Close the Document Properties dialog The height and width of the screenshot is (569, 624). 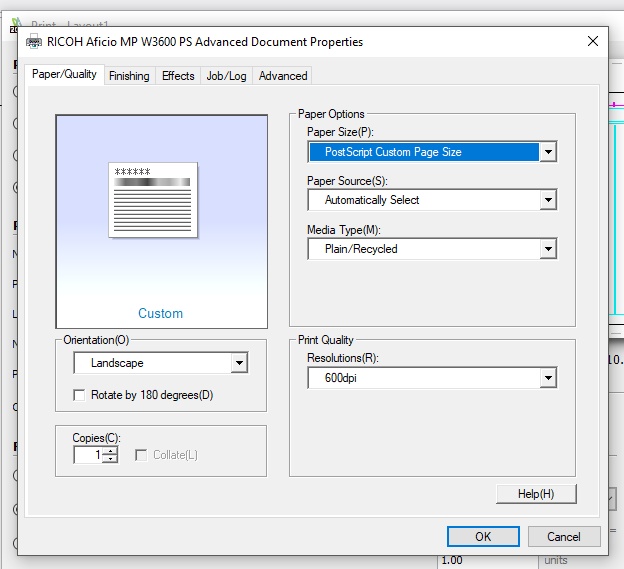point(593,41)
